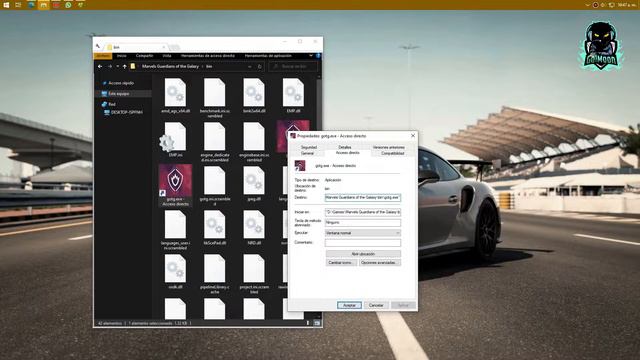Open Herramientas de aplicación tab

pos(268,56)
